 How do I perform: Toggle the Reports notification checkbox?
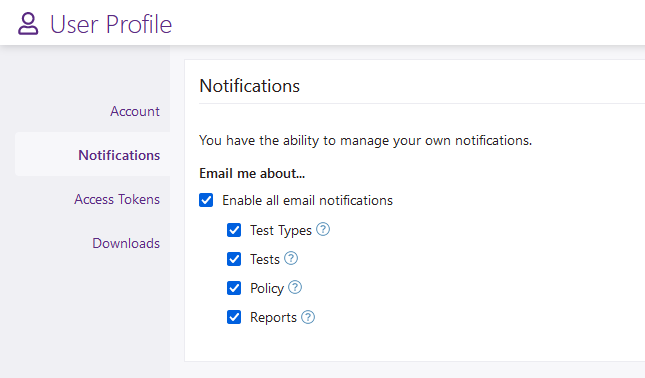[x=234, y=317]
